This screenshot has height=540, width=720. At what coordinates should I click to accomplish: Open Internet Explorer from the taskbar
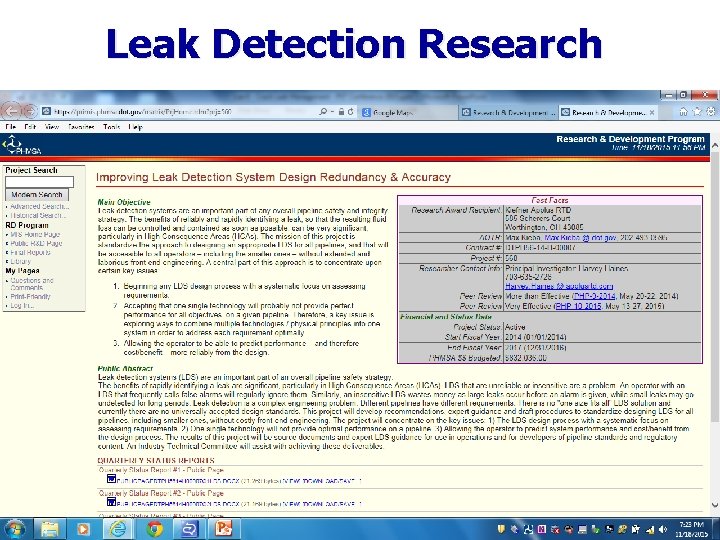pos(117,529)
